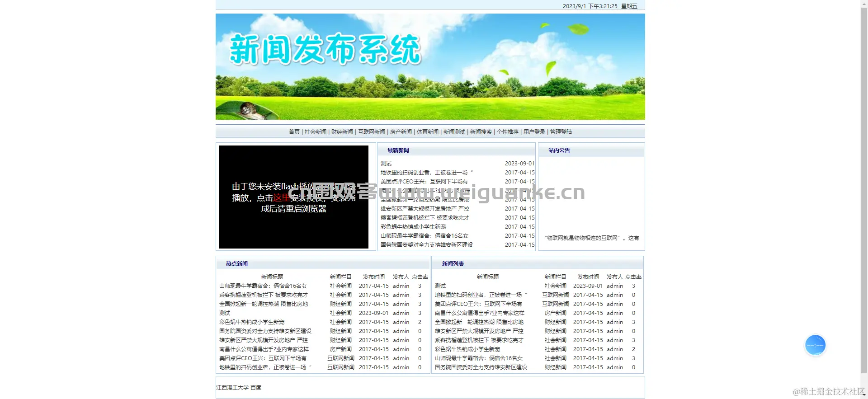868x399 pixels.
Task: Click the 2023-09-01 date in 最新新闻
Action: (519, 164)
